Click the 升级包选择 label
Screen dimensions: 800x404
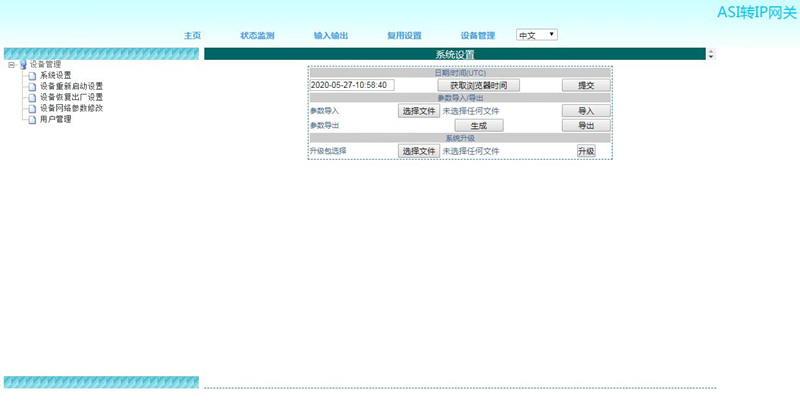(328, 151)
